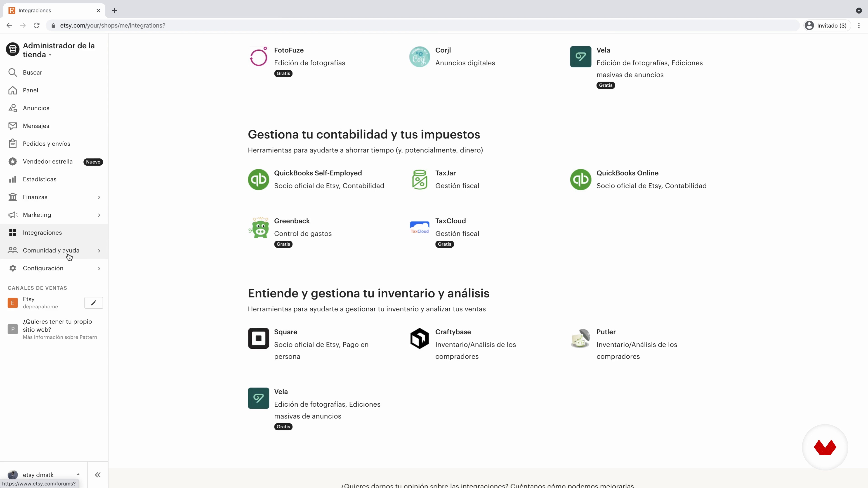The image size is (868, 488).
Task: Click the Administrador de la tienda shop icon
Action: (12, 49)
